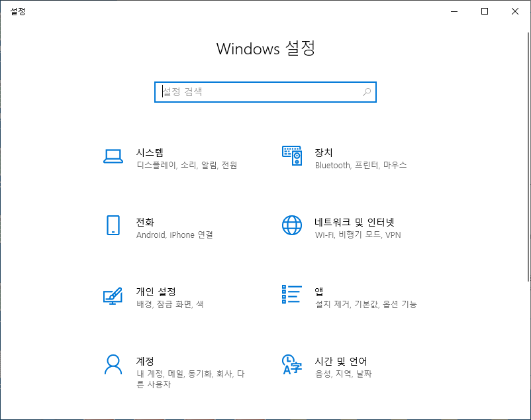This screenshot has width=531, height=420.
Task: Select the 시스템 category title
Action: [x=150, y=152]
